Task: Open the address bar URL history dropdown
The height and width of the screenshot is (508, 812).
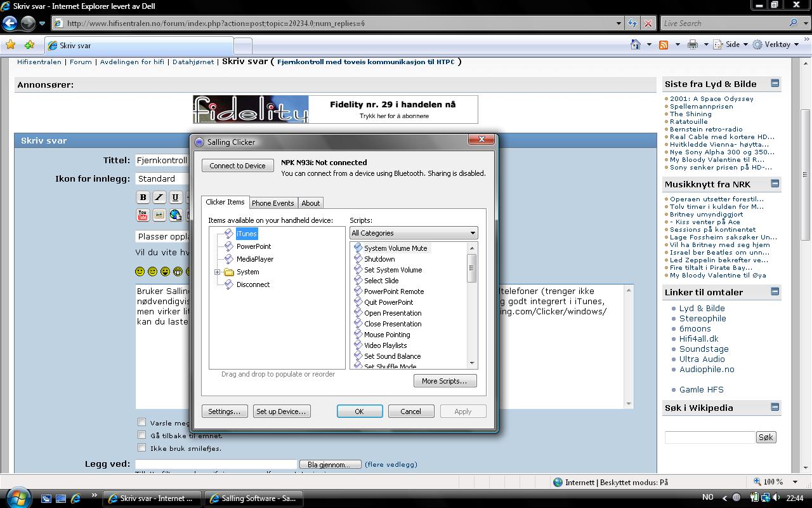Action: 619,23
